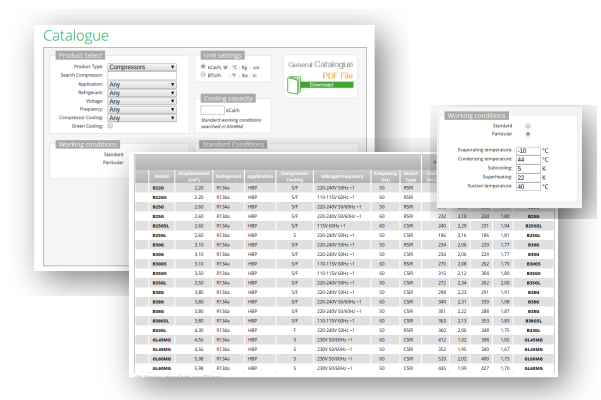Screen dimensions: 601x400
Task: Tick the Green Cooling checkbox
Action: click(110, 126)
